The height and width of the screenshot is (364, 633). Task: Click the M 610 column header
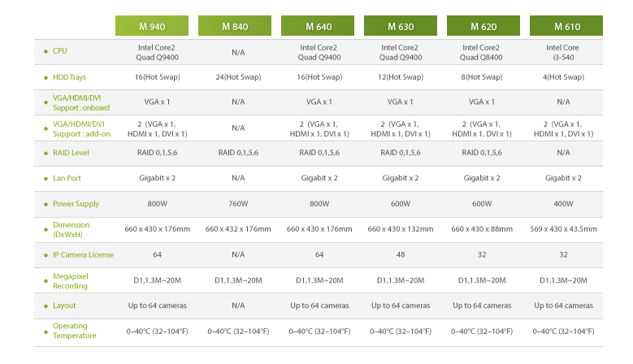point(566,25)
